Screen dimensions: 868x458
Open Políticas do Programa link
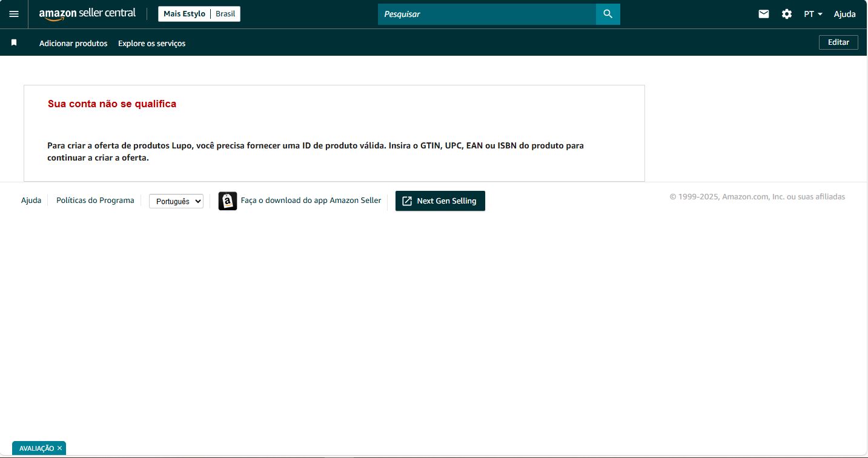(x=95, y=201)
